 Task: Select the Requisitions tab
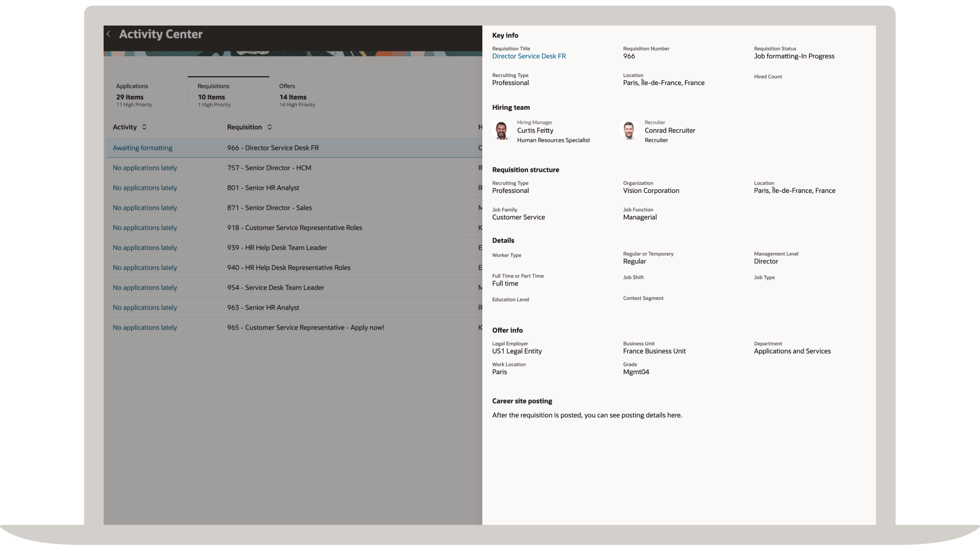[214, 95]
